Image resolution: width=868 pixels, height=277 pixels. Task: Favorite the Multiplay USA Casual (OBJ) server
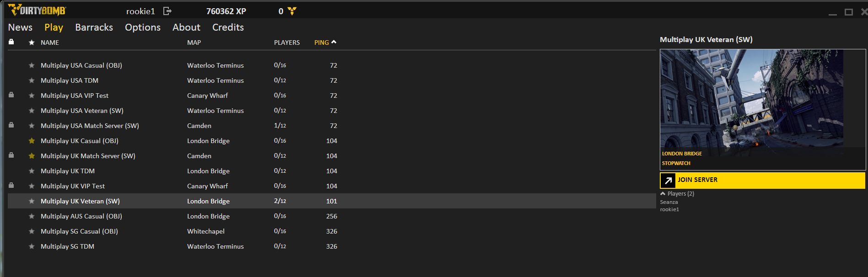tap(32, 65)
